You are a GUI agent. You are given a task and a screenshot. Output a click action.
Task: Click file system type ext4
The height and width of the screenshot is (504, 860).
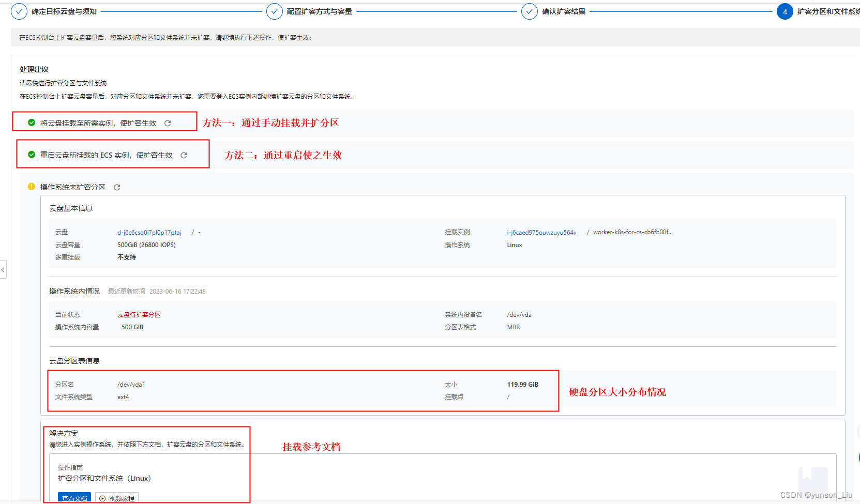click(x=123, y=397)
